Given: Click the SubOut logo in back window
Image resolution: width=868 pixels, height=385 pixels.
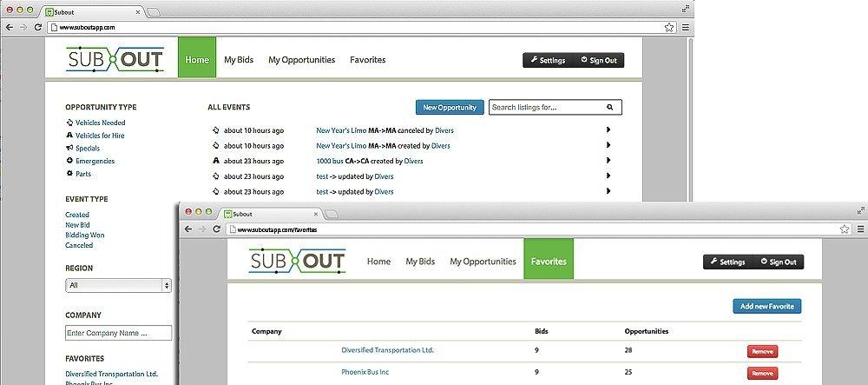Looking at the screenshot, I should (116, 59).
